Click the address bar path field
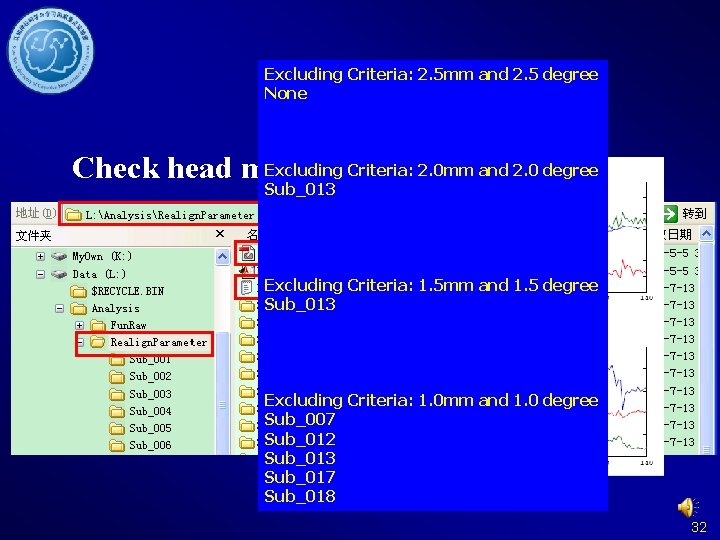The width and height of the screenshot is (720, 540). (159, 215)
